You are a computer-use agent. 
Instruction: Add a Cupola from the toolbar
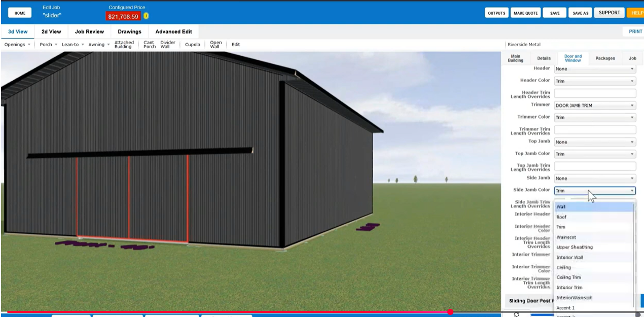point(192,45)
